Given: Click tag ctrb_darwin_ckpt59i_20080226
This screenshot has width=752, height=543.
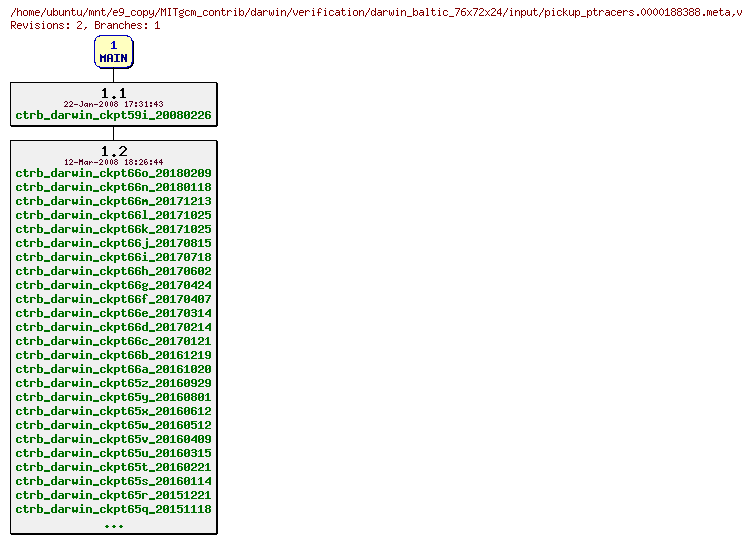Looking at the screenshot, I should 113,115.
